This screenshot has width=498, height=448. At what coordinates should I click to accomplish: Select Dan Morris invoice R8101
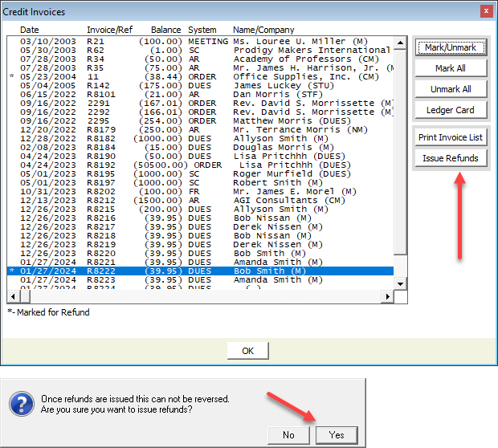201,94
